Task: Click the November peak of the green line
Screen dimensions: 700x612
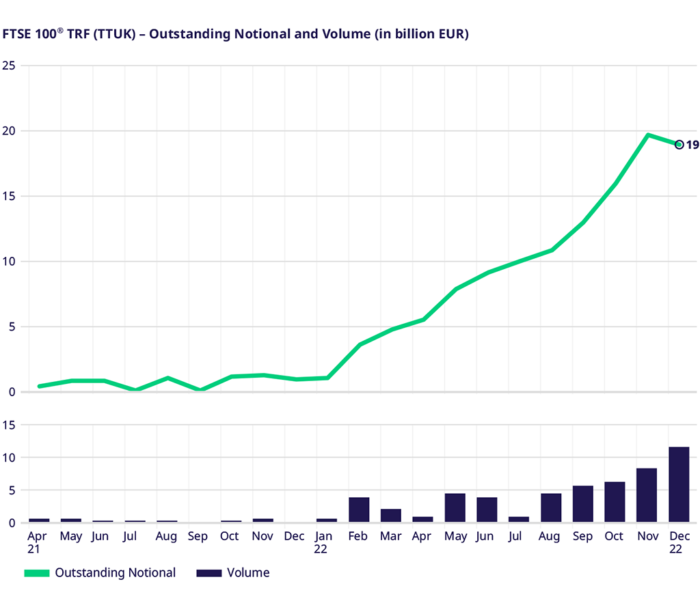Action: 647,135
